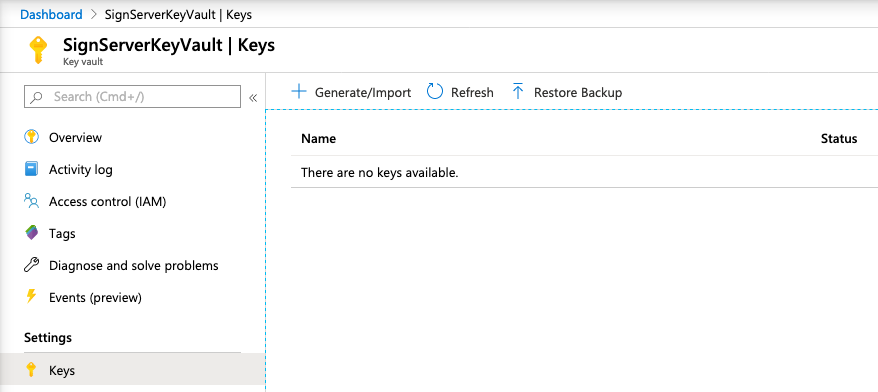Click the blue Activity log book icon
This screenshot has width=878, height=392.
tap(32, 169)
